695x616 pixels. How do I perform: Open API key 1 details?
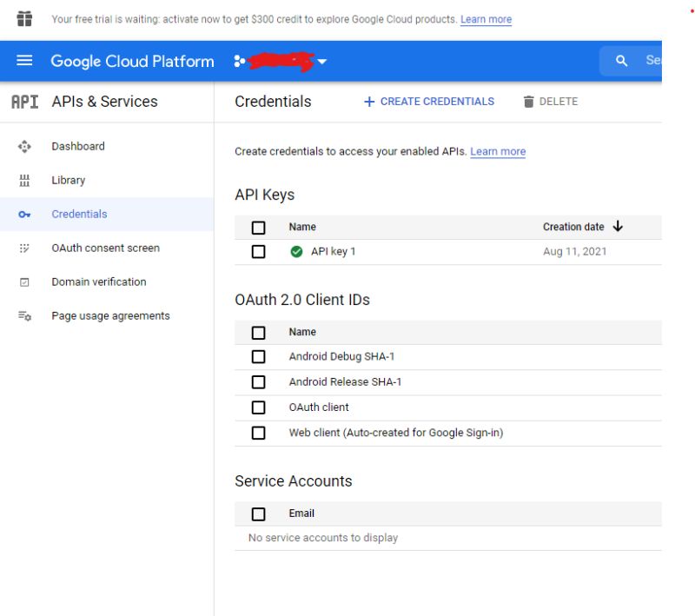[334, 252]
